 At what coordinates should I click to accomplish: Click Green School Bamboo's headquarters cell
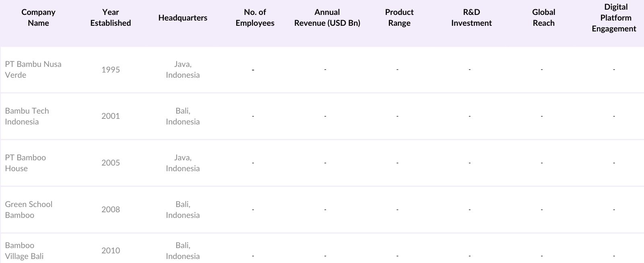183,209
